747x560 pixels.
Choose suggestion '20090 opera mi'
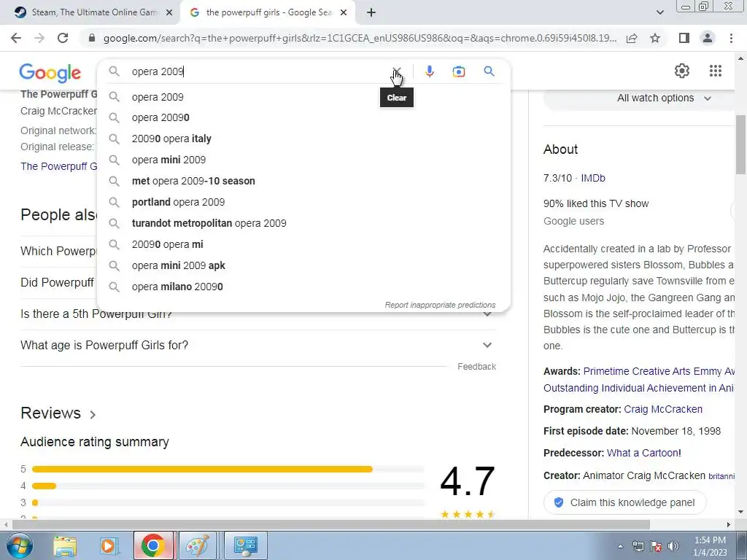[303, 244]
